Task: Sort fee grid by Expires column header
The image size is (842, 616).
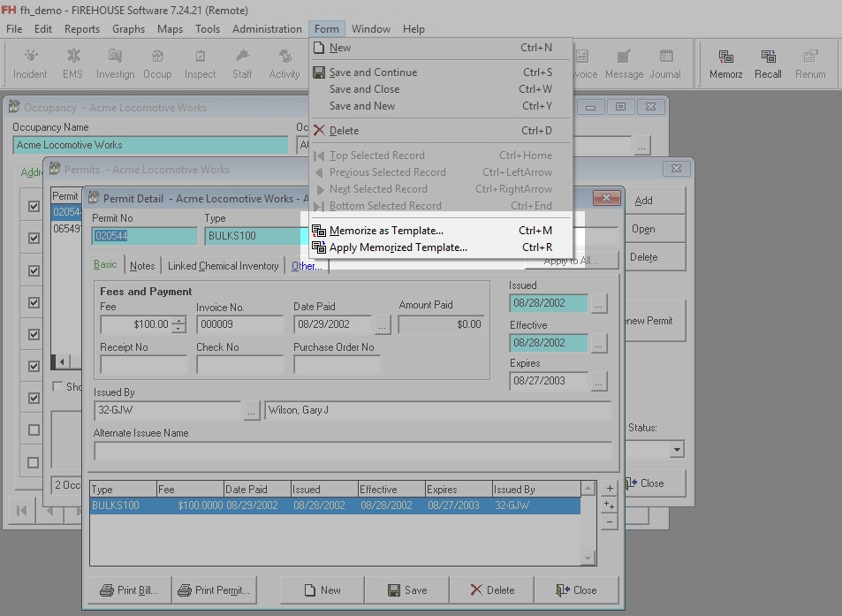Action: tap(459, 490)
